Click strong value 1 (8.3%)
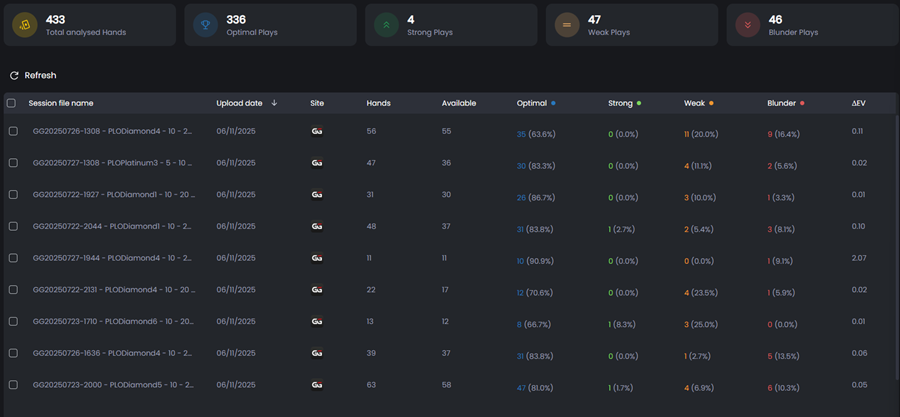Image resolution: width=900 pixels, height=417 pixels. (622, 325)
